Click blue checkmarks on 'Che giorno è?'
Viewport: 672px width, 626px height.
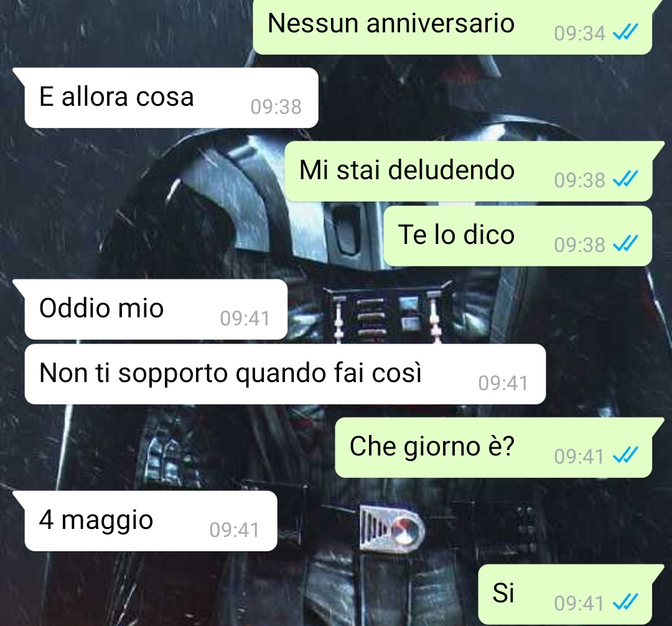(626, 455)
